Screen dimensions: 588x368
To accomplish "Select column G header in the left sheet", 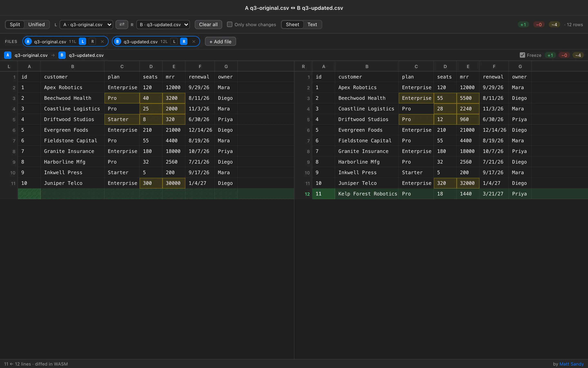I will coord(226,66).
